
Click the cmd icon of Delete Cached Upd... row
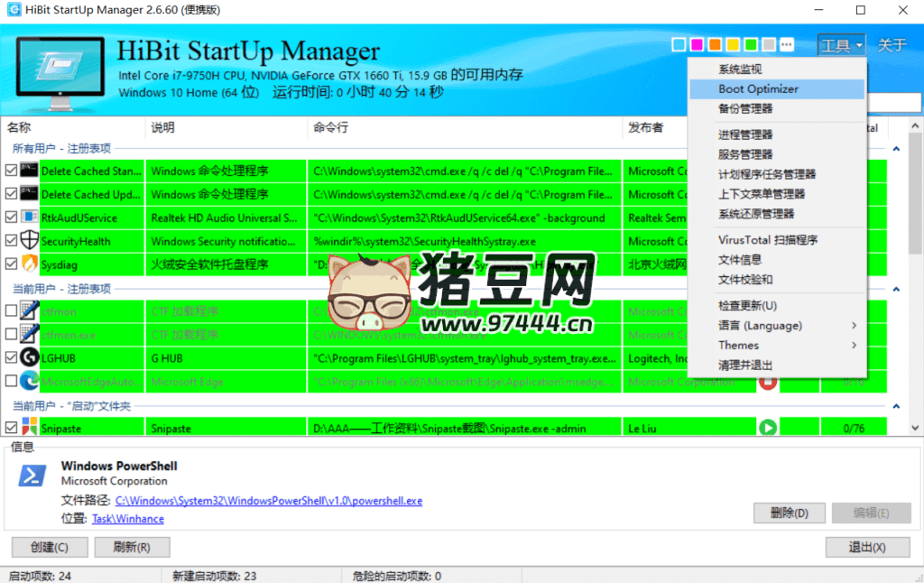point(29,194)
